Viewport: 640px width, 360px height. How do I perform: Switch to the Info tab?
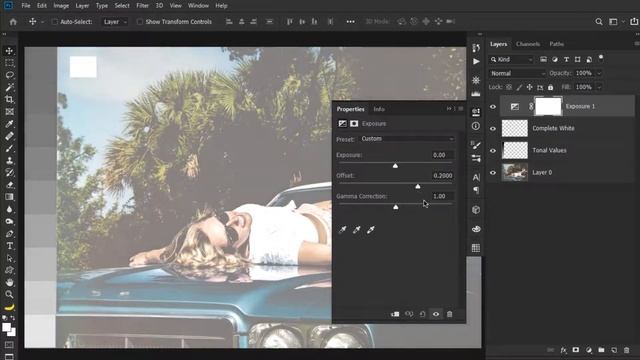(x=379, y=109)
